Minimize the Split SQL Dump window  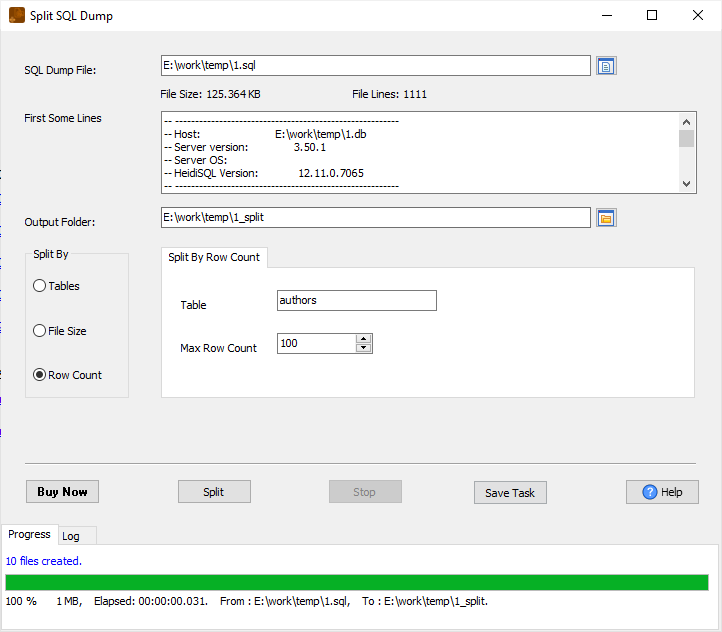tap(607, 15)
